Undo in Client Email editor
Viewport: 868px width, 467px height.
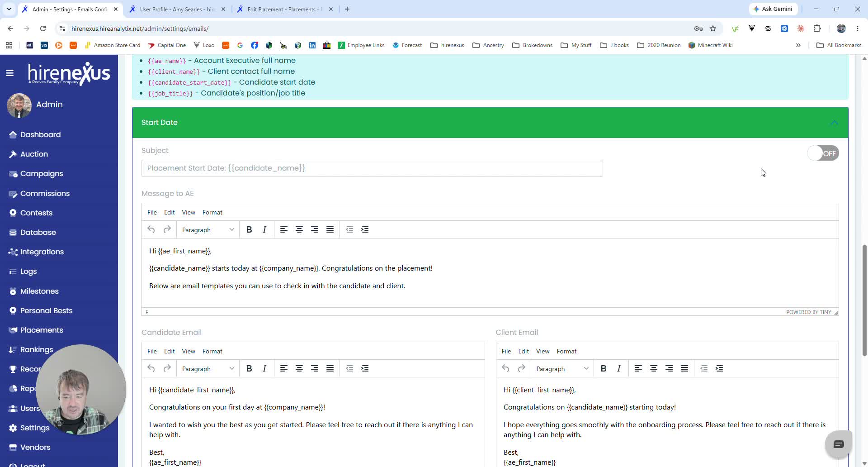(506, 369)
